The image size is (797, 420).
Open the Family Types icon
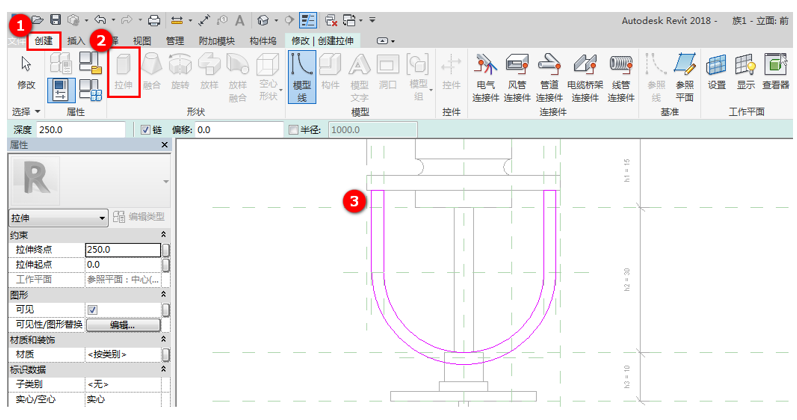(x=90, y=90)
